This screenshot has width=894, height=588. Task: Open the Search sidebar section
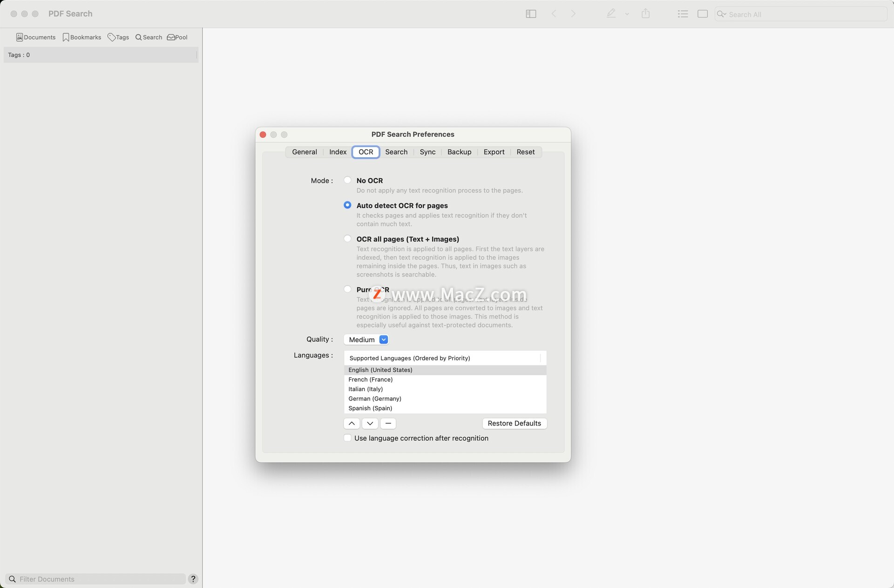click(x=149, y=37)
